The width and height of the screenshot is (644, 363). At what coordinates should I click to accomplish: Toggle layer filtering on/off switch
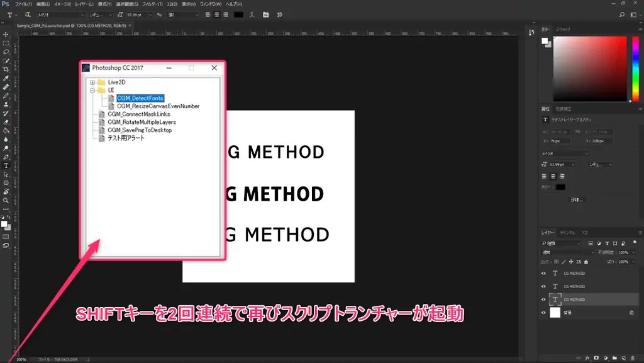(x=635, y=243)
